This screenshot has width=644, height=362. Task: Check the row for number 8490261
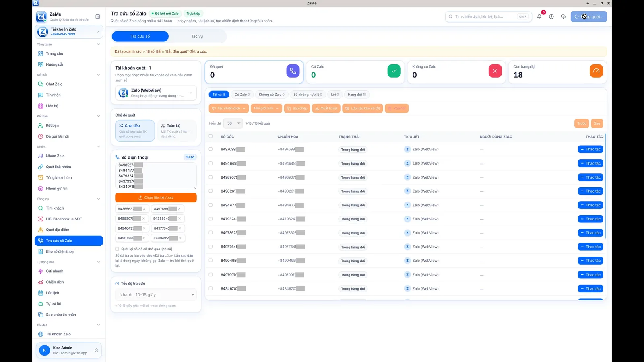pyautogui.click(x=211, y=191)
